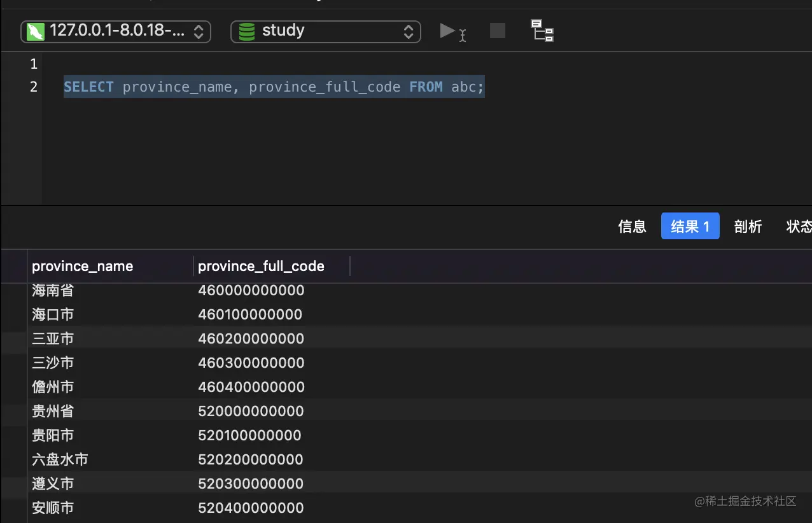Click the MySQL connection icon
The width and height of the screenshot is (812, 523).
[36, 31]
